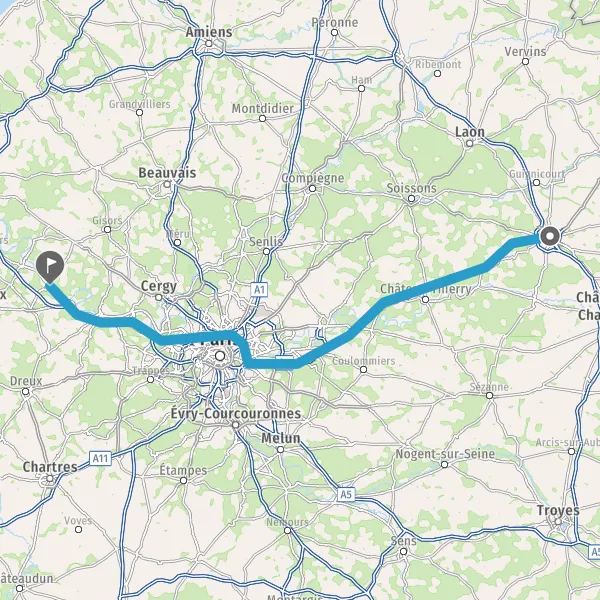The height and width of the screenshot is (600, 600).
Task: Click the A5 highway shield near Melun
Action: [346, 494]
